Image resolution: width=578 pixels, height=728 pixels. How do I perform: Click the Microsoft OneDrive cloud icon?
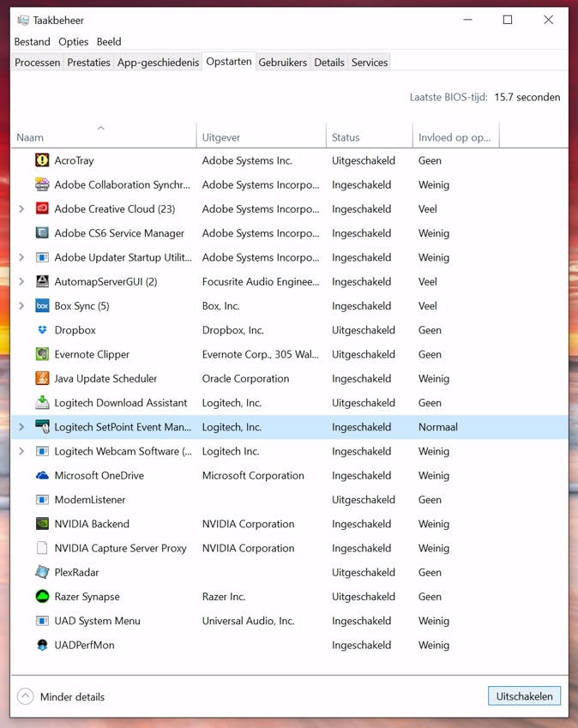tap(42, 475)
